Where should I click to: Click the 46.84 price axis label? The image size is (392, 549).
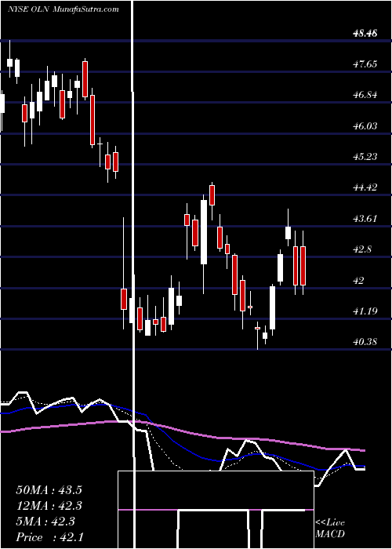pos(365,95)
